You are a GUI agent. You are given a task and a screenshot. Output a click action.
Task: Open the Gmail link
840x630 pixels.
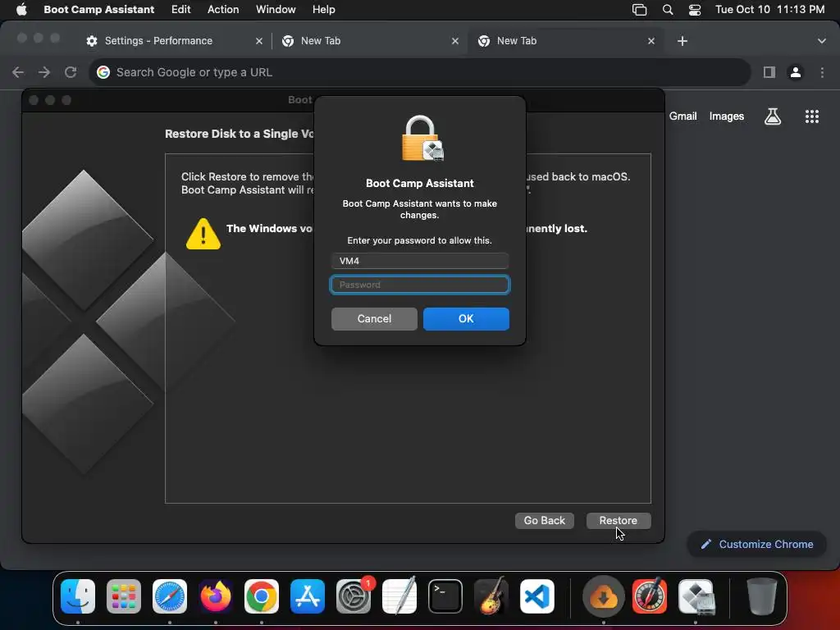coord(683,116)
